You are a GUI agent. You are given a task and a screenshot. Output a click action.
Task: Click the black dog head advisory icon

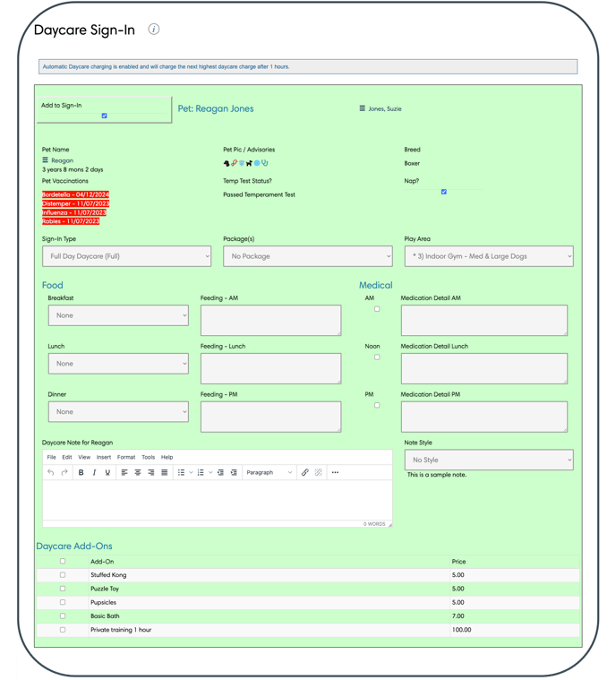pyautogui.click(x=227, y=163)
